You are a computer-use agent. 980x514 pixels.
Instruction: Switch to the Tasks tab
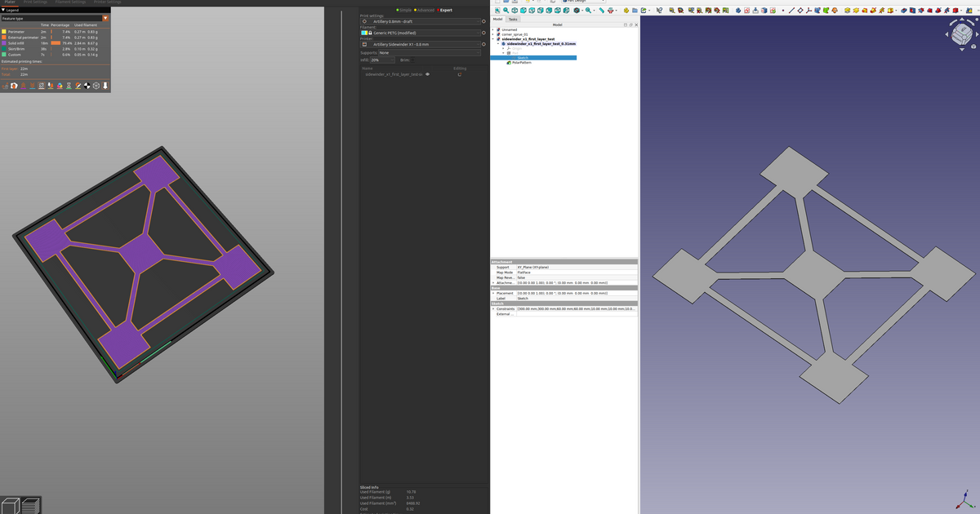tap(512, 19)
